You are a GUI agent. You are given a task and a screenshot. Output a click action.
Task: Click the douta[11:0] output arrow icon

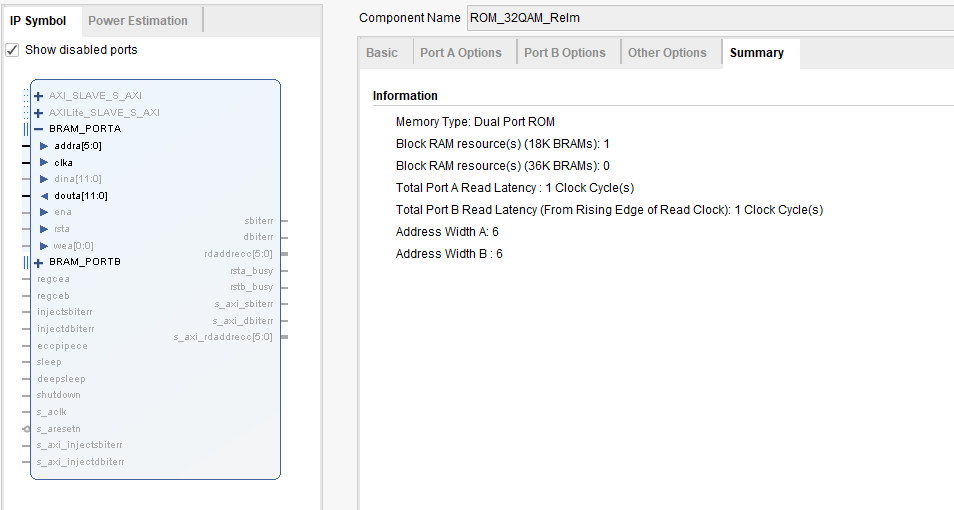44,196
